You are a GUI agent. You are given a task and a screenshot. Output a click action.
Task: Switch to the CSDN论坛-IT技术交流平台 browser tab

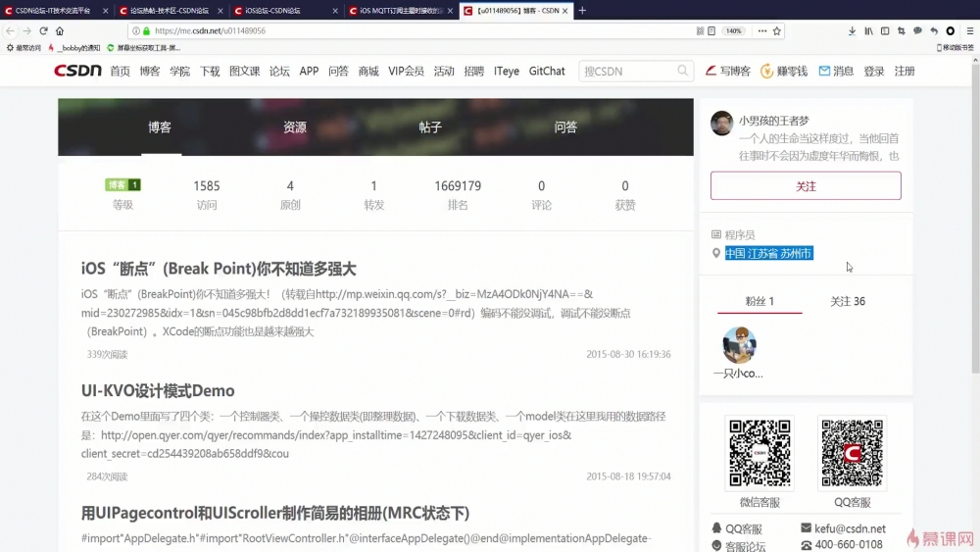pyautogui.click(x=56, y=11)
